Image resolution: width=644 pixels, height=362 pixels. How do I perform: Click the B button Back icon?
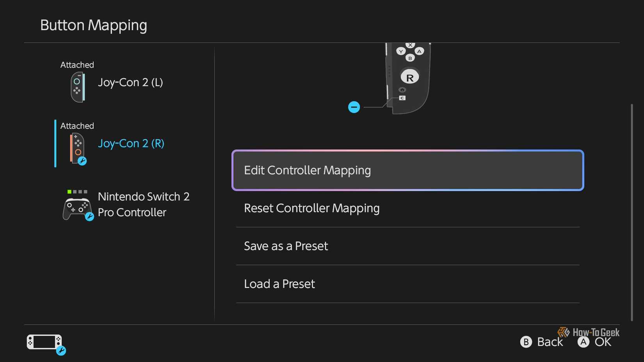point(526,342)
